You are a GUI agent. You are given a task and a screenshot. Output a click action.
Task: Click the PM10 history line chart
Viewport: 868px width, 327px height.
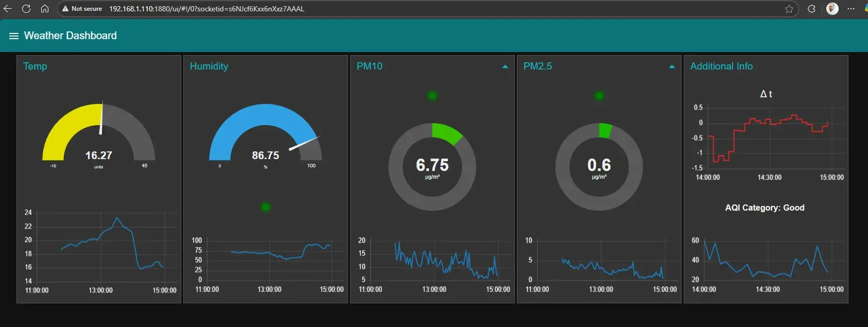click(x=445, y=260)
